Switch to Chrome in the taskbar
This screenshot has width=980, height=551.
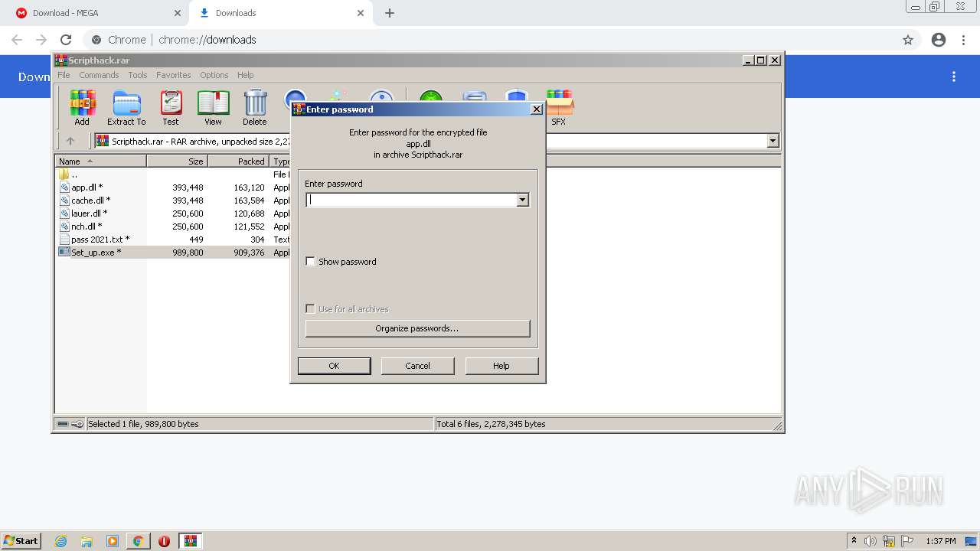138,541
